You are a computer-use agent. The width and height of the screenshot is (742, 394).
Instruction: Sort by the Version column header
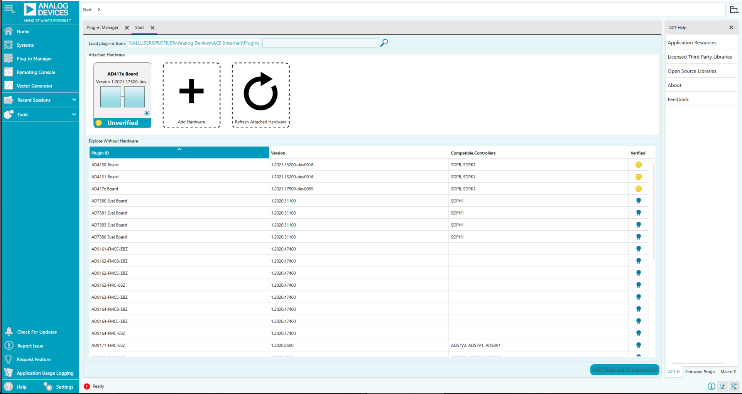(359, 153)
